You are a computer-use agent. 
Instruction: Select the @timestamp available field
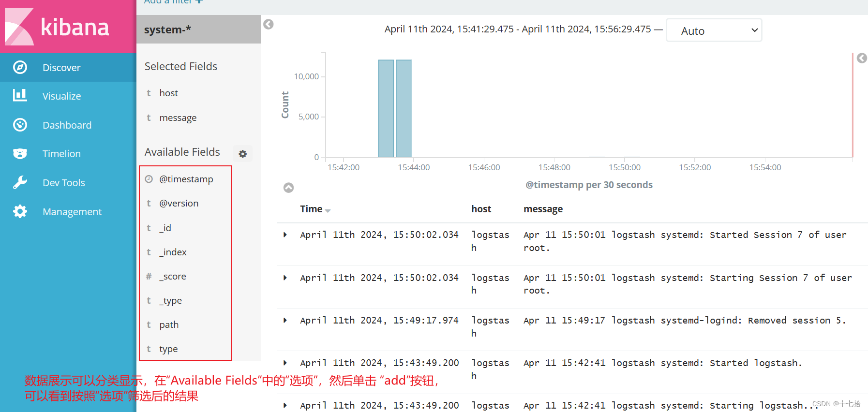tap(186, 179)
